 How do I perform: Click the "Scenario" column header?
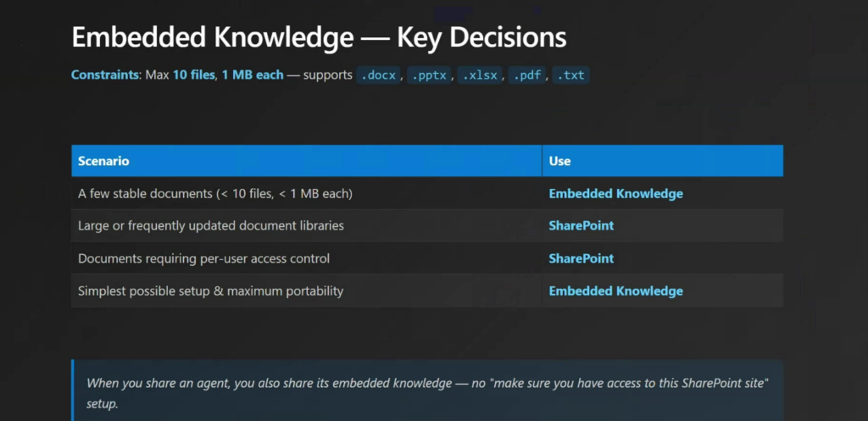click(x=103, y=161)
